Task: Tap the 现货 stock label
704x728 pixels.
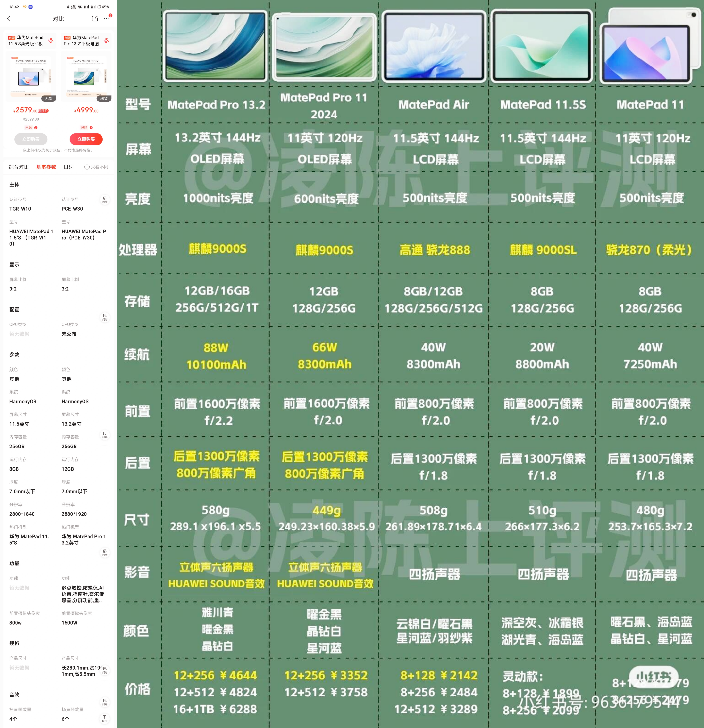Action: coord(104,99)
